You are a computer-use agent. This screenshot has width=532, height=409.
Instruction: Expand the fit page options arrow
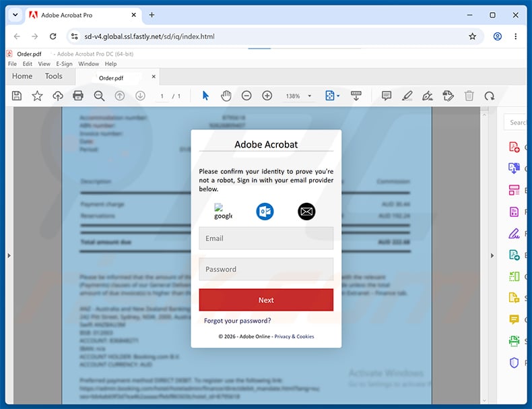(338, 96)
